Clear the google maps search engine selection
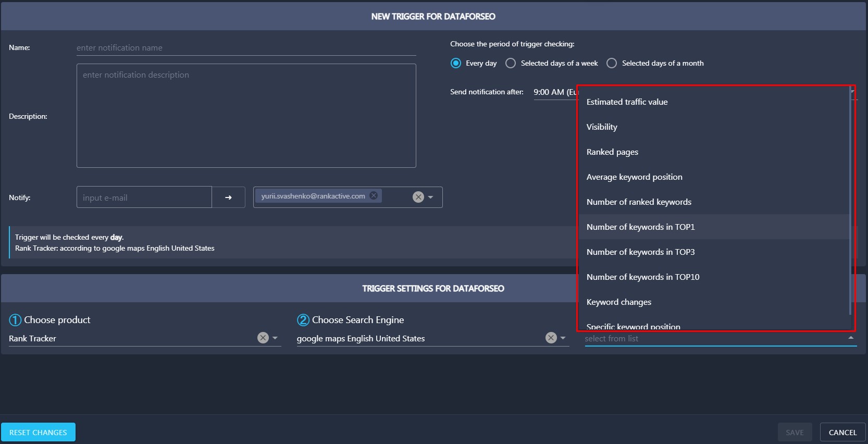 click(551, 338)
